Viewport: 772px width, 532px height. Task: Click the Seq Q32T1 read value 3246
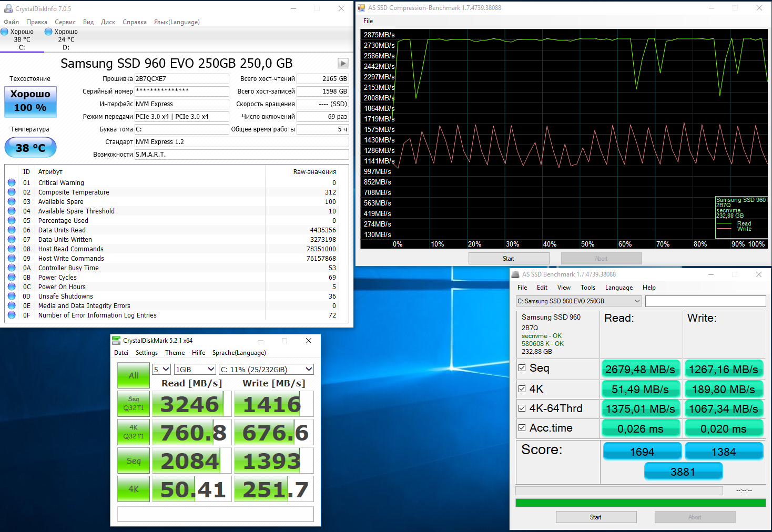pyautogui.click(x=192, y=404)
